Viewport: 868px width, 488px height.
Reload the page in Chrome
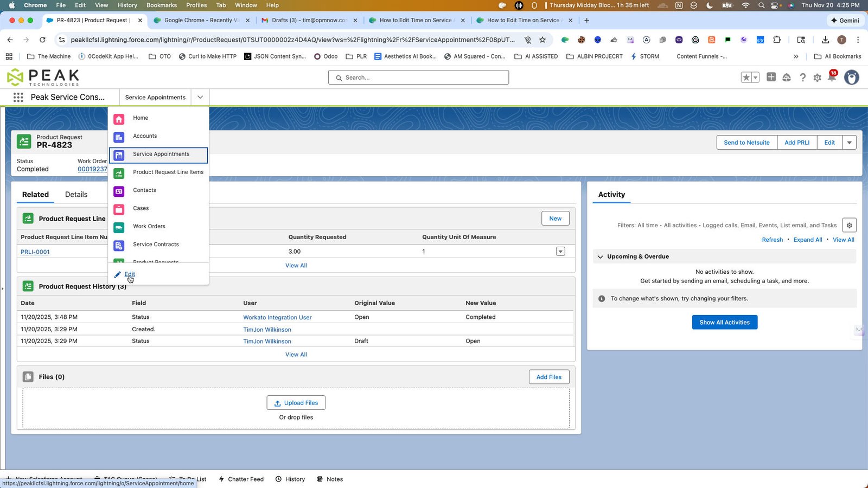click(x=42, y=40)
